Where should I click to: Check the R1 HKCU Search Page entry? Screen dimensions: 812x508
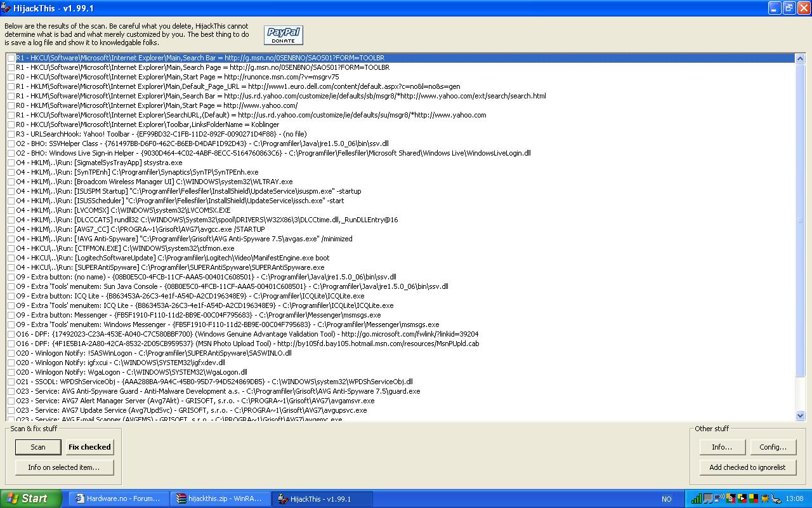point(11,67)
